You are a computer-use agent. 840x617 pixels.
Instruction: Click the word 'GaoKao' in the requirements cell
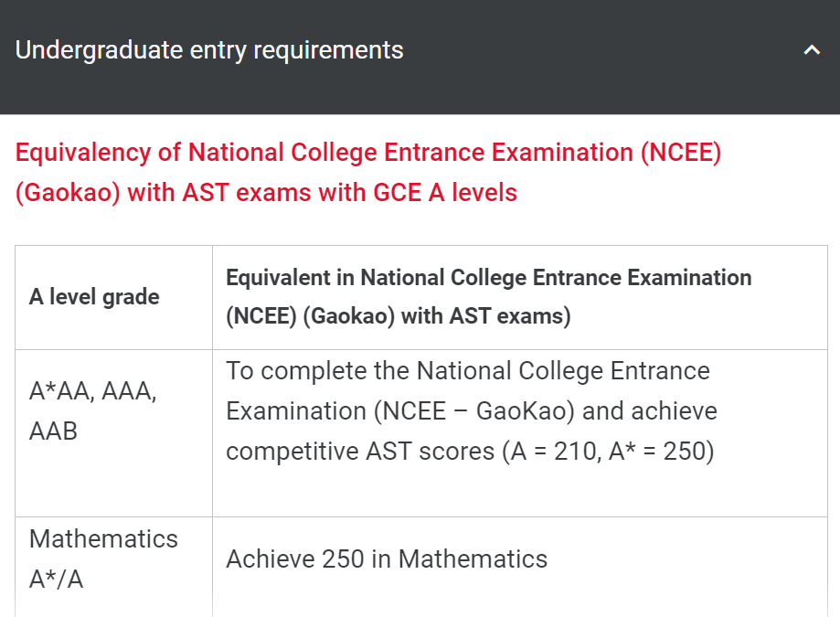pyautogui.click(x=522, y=411)
